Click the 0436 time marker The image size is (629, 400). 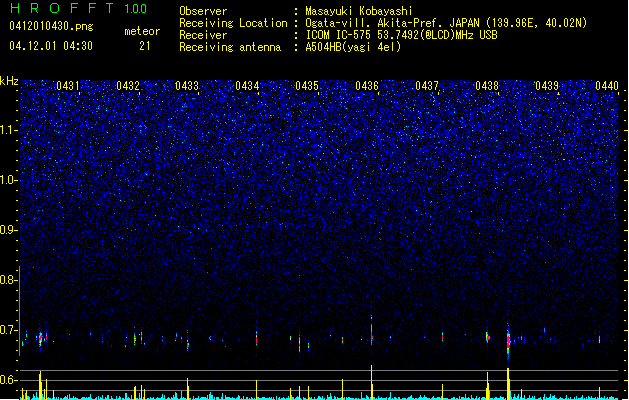367,86
